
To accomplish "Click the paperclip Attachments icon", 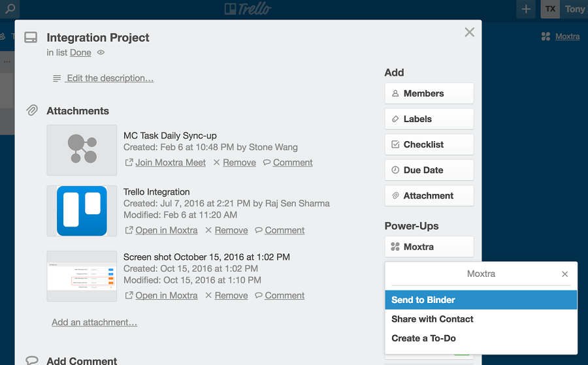I will click(x=32, y=110).
